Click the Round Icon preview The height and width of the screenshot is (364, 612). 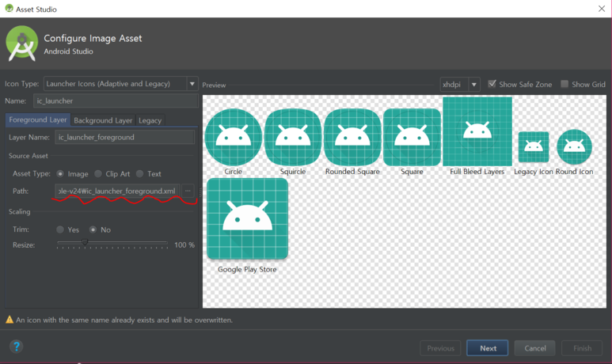(574, 147)
